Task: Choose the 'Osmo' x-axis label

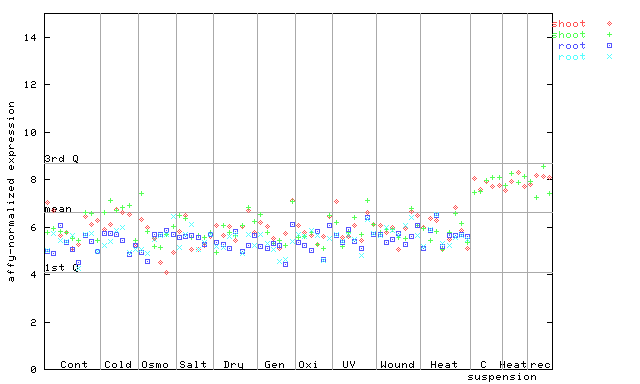Action: coord(155,364)
